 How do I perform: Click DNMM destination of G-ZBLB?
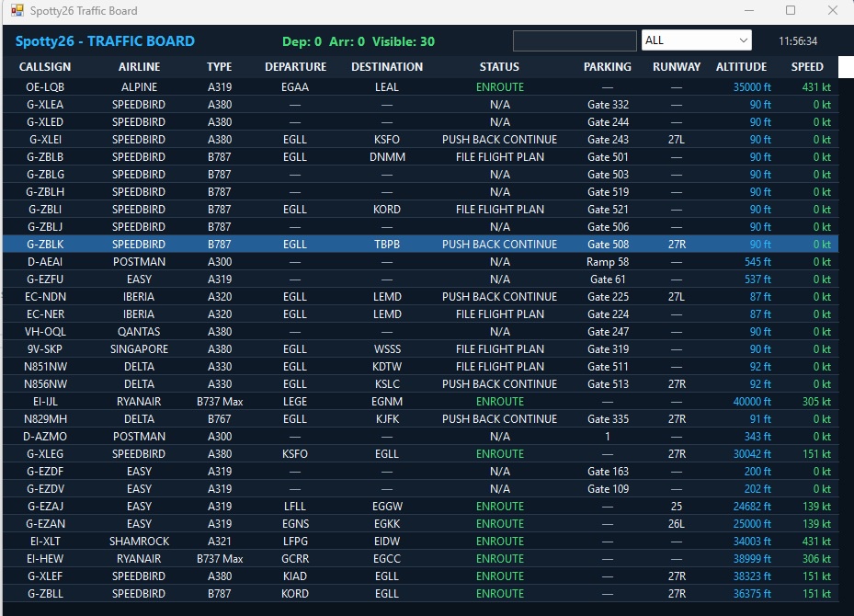click(387, 157)
